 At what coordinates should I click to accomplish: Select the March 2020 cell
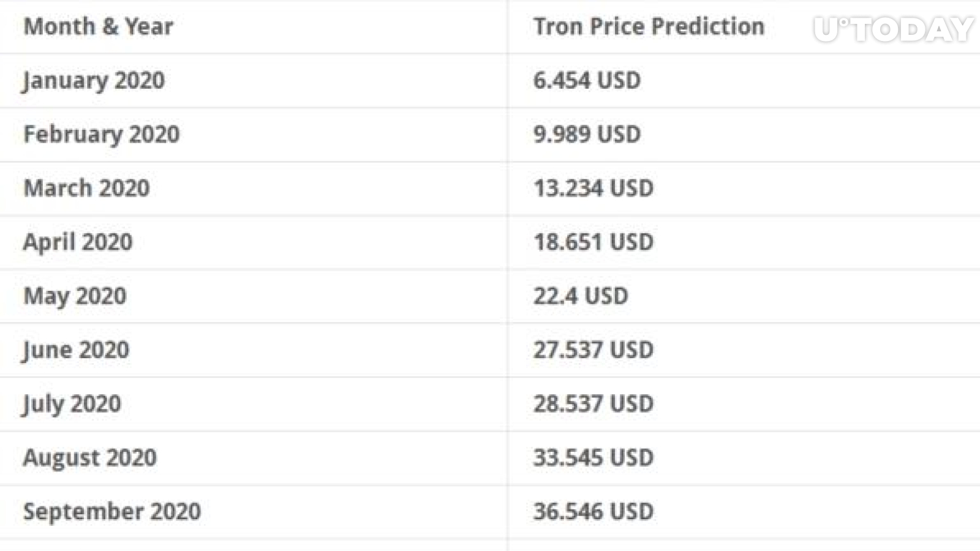[x=86, y=188]
